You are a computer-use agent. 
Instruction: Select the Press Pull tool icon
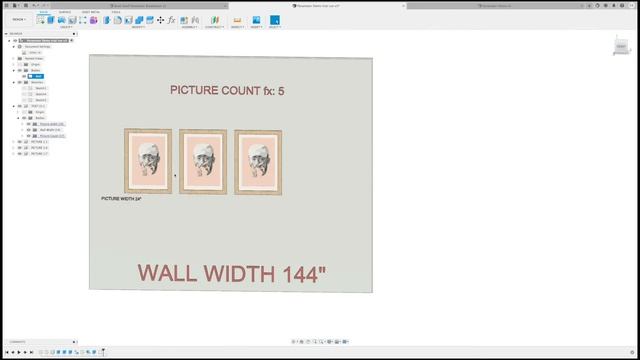coord(107,20)
